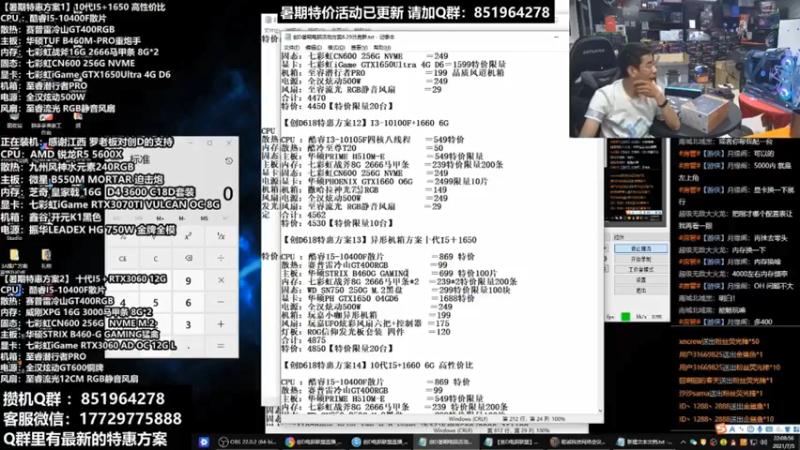Click the CE key in Calculator
Image resolution: width=800 pixels, height=450 pixels.
(x=123, y=258)
